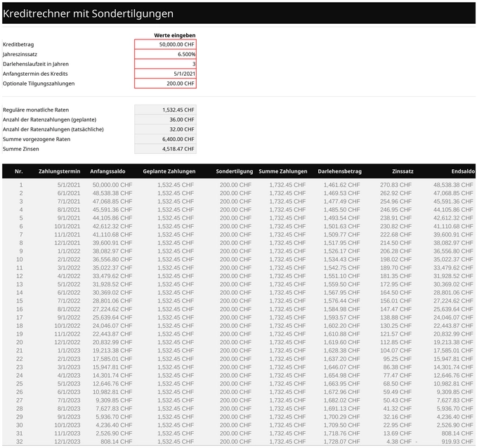Click the Nr. column header

coord(18,171)
